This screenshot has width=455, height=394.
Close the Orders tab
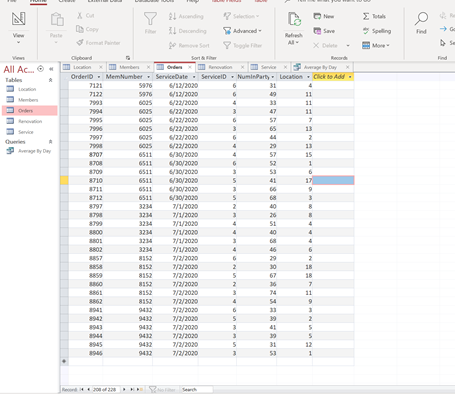[190, 67]
